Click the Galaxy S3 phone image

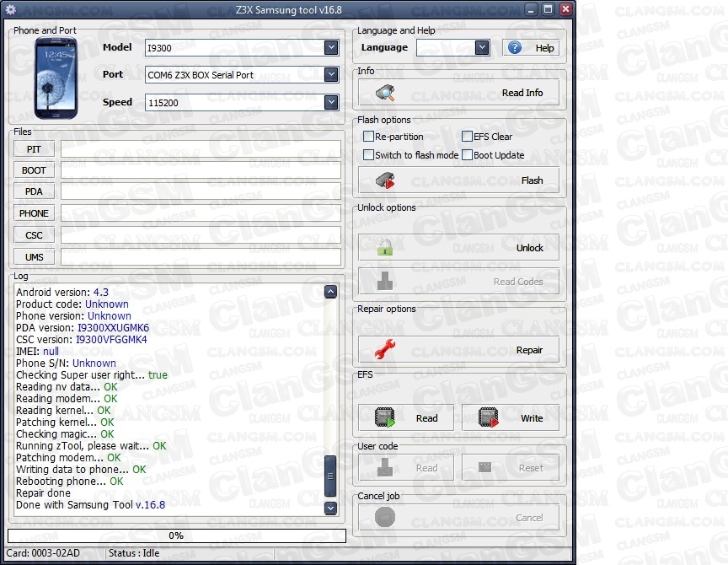pos(56,78)
